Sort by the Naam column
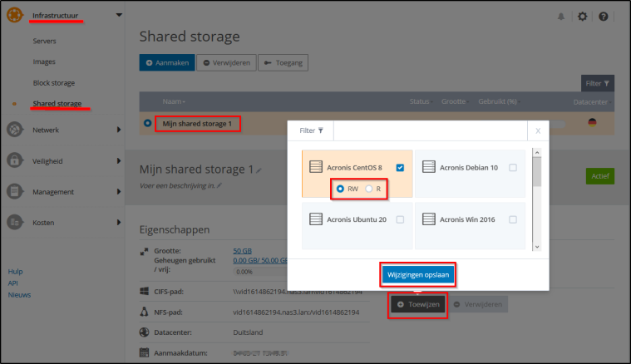Image resolution: width=631 pixels, height=364 pixels. pyautogui.click(x=174, y=101)
